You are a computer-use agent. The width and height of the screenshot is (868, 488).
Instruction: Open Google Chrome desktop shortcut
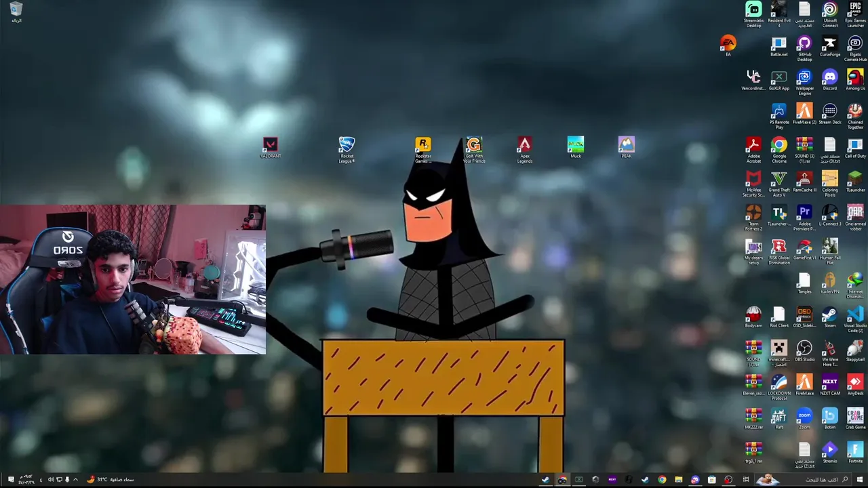point(779,150)
